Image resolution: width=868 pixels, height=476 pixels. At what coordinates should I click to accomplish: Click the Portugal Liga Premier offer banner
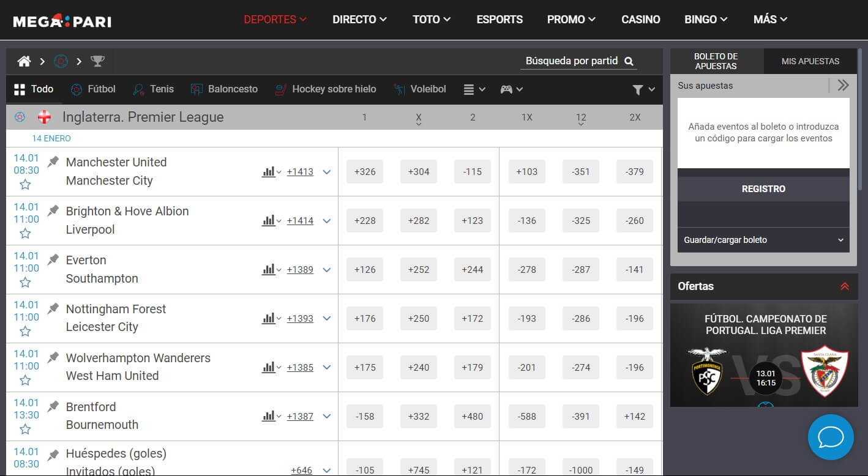pos(764,355)
